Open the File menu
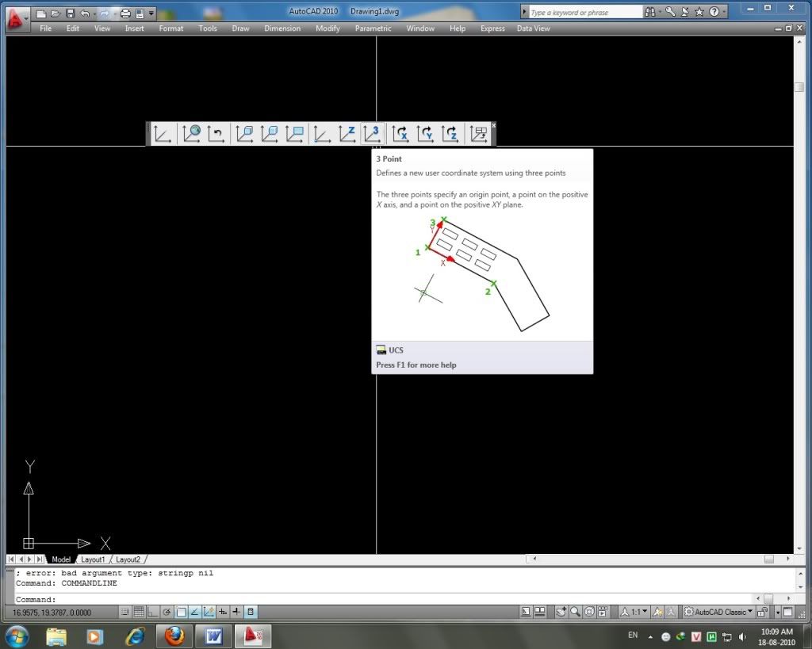812x649 pixels. (45, 29)
